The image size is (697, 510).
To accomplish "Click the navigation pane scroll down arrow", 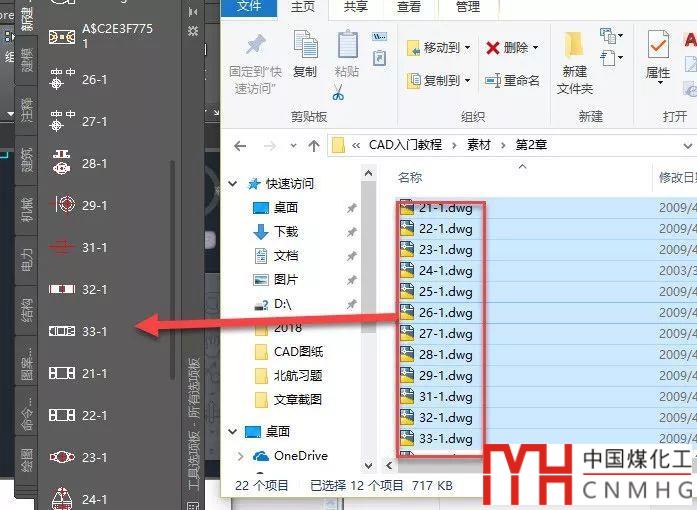I will [369, 466].
